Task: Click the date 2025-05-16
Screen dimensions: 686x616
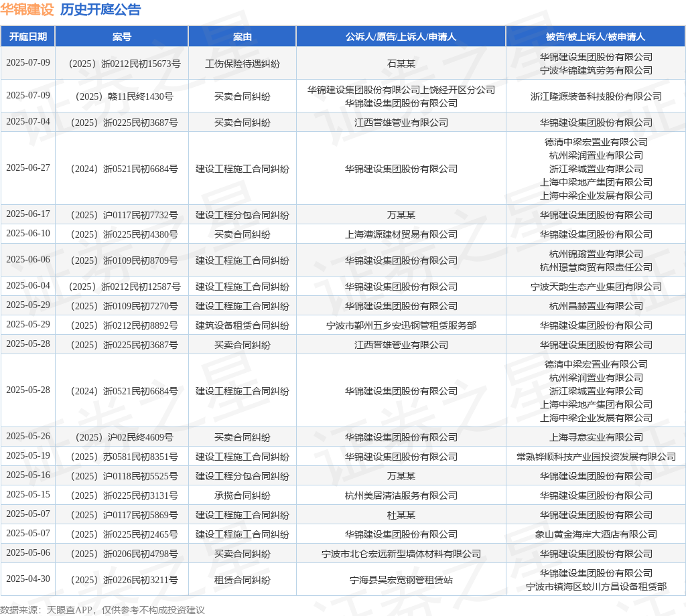Action: coord(28,475)
